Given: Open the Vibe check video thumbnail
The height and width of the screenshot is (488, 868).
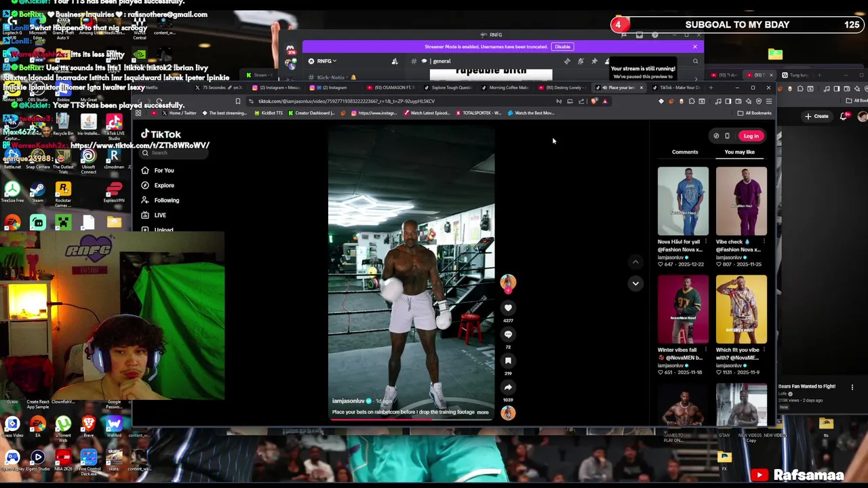Looking at the screenshot, I should [741, 201].
